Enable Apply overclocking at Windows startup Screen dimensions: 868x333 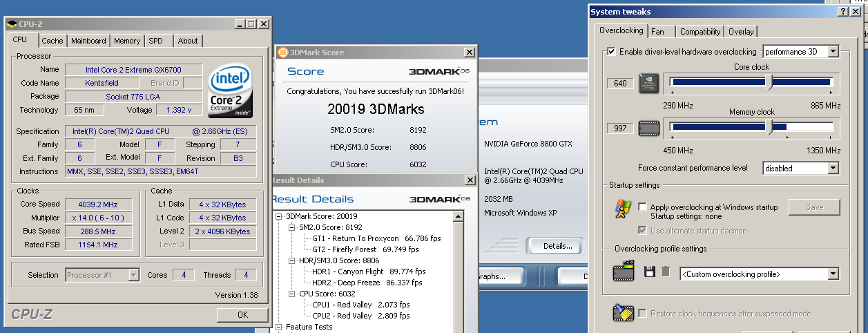point(643,207)
